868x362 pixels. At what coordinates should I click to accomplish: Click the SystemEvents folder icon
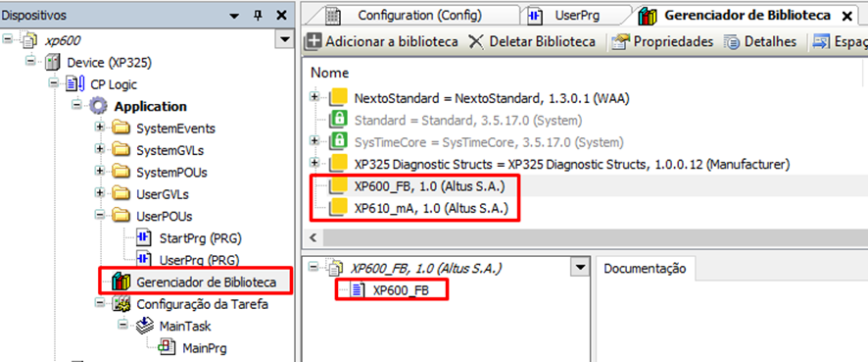click(121, 129)
